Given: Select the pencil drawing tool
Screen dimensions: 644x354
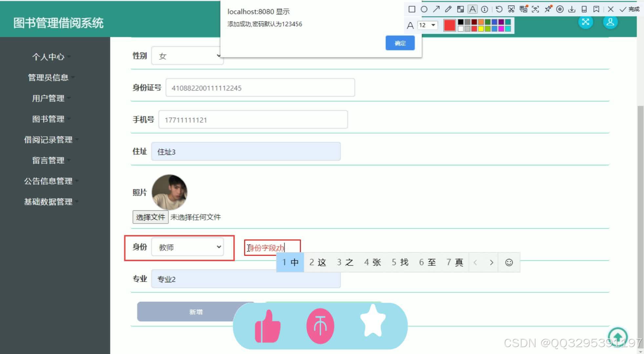Looking at the screenshot, I should coord(448,9).
